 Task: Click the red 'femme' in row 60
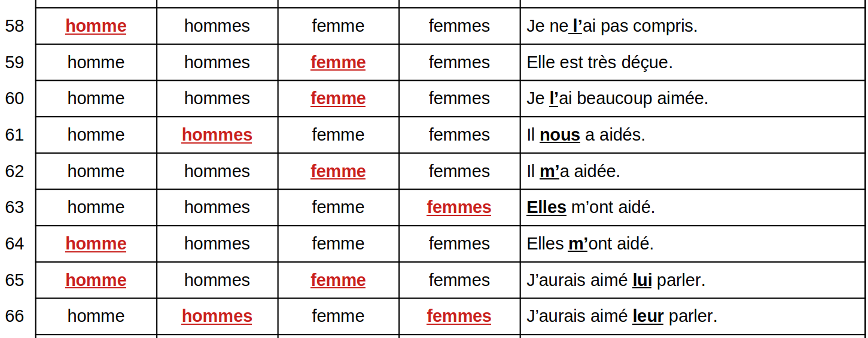coord(338,99)
